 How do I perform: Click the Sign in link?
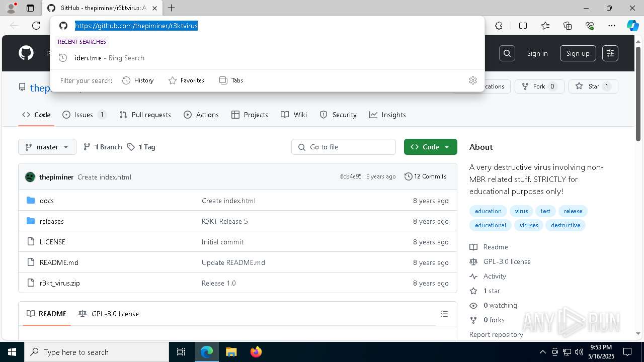[x=537, y=53]
